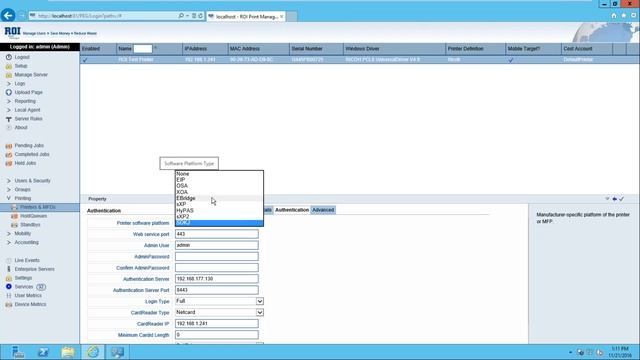Click the AdminPassword field
The height and width of the screenshot is (360, 640).
click(x=217, y=257)
